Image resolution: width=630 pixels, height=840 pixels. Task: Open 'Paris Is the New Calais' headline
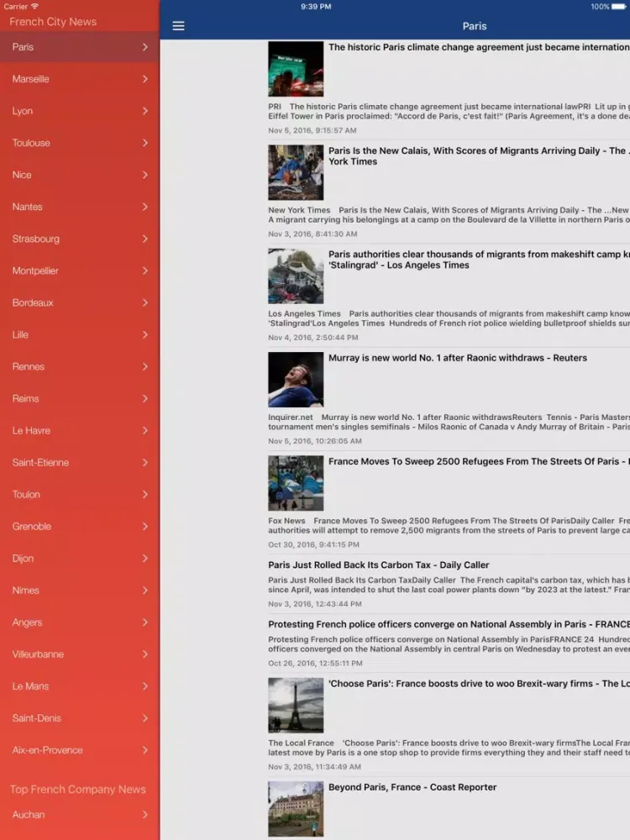[479, 156]
